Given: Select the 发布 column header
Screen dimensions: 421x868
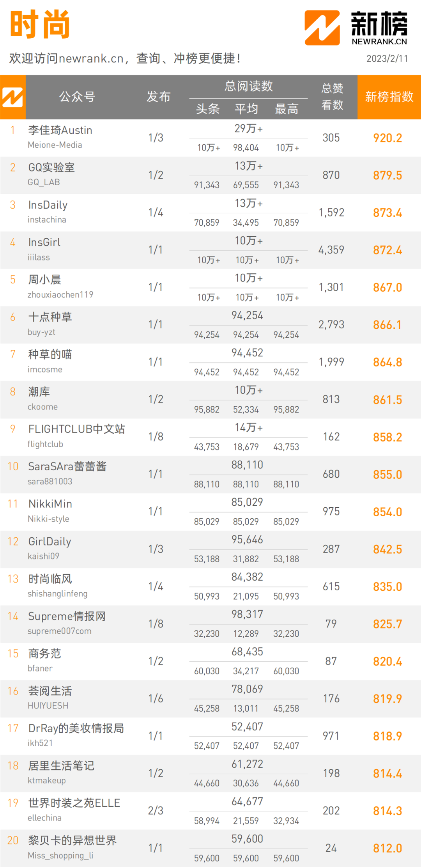Looking at the screenshot, I should tap(158, 97).
